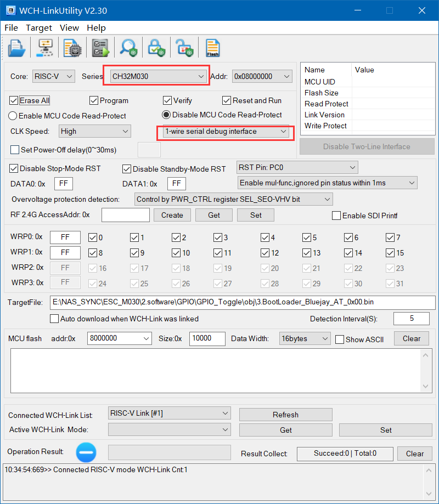
Task: Select Enable MCU Code Read-Protect radio button
Action: pyautogui.click(x=13, y=116)
